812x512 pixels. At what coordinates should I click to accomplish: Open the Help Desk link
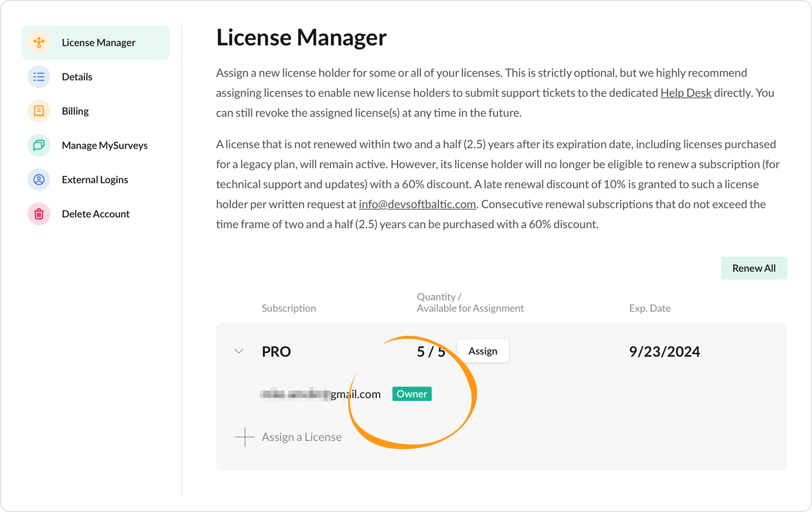click(686, 93)
